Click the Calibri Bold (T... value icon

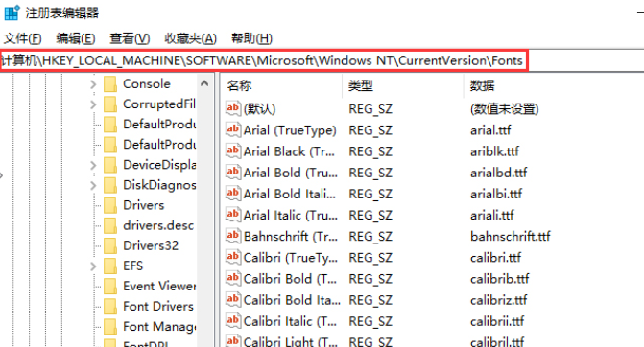tap(233, 279)
